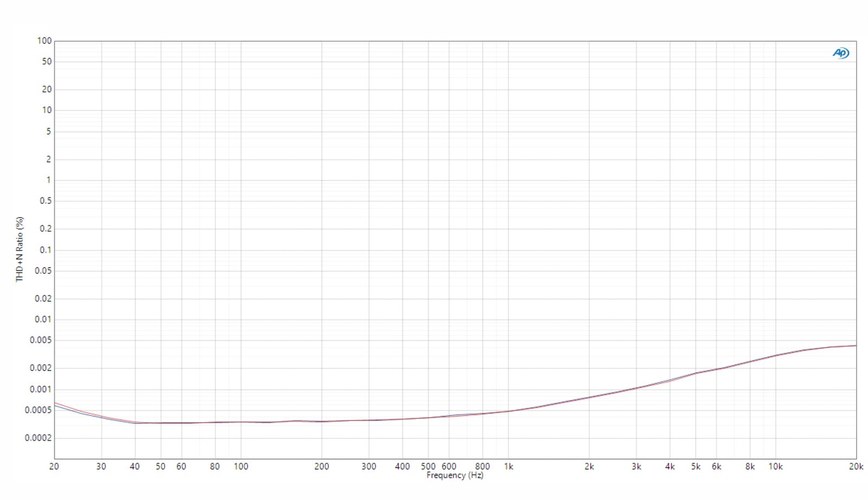
Task: Click the THD+N Ratio (%) axis title
Action: pyautogui.click(x=20, y=249)
